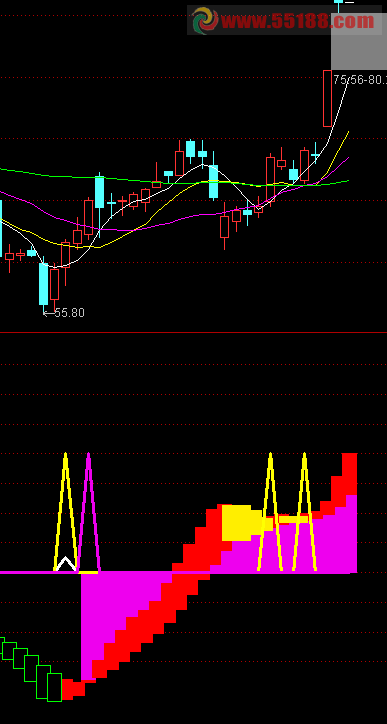
Task: Click the 75.56-80.1 price range label
Action: pos(360,80)
